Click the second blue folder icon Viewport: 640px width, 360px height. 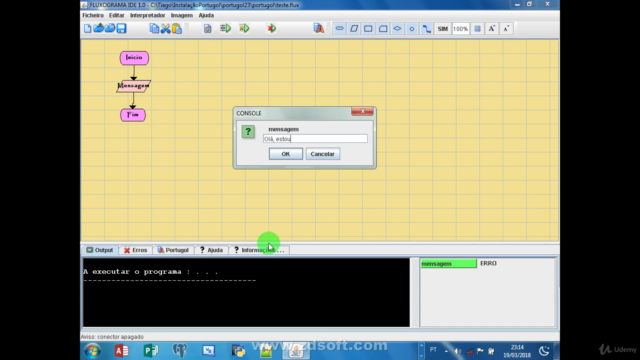[110, 28]
